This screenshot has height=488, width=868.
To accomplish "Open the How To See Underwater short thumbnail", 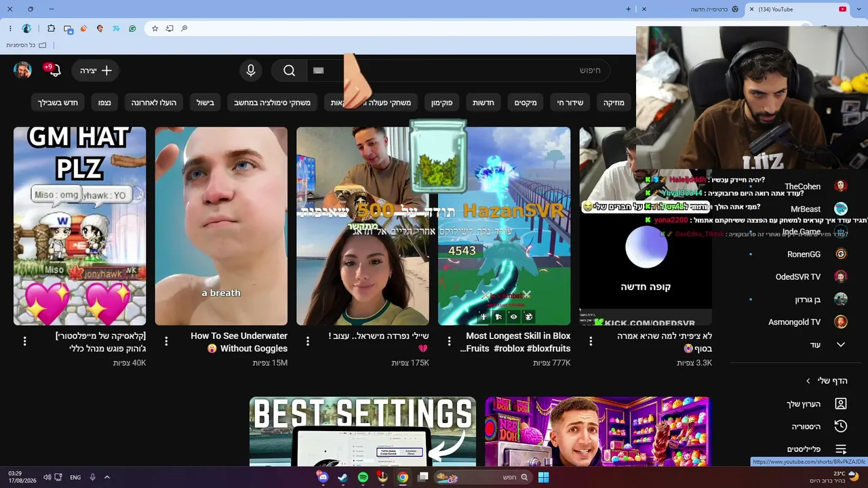I will 221,226.
